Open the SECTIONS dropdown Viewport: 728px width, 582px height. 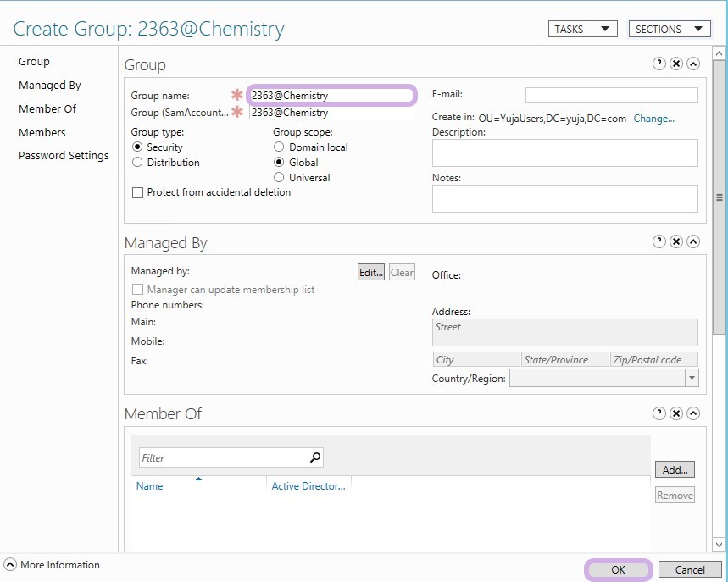(670, 30)
